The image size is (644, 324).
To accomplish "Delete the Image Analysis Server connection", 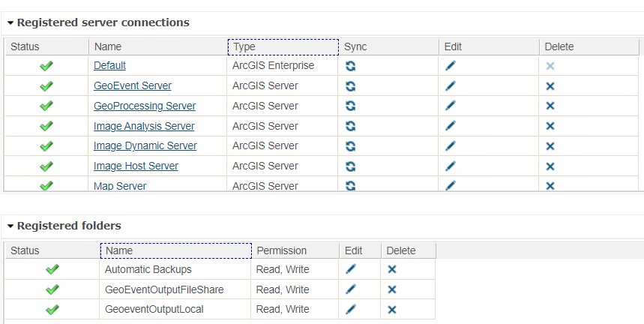I will [x=550, y=126].
